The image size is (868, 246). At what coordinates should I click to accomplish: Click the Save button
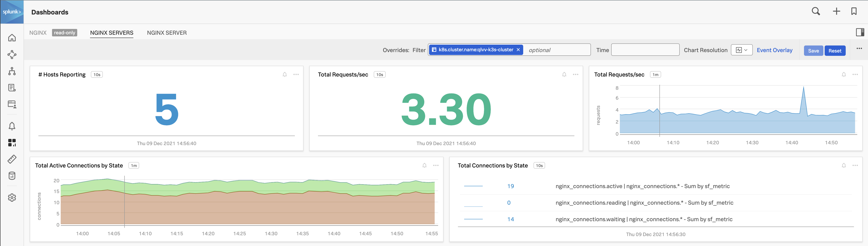813,51
